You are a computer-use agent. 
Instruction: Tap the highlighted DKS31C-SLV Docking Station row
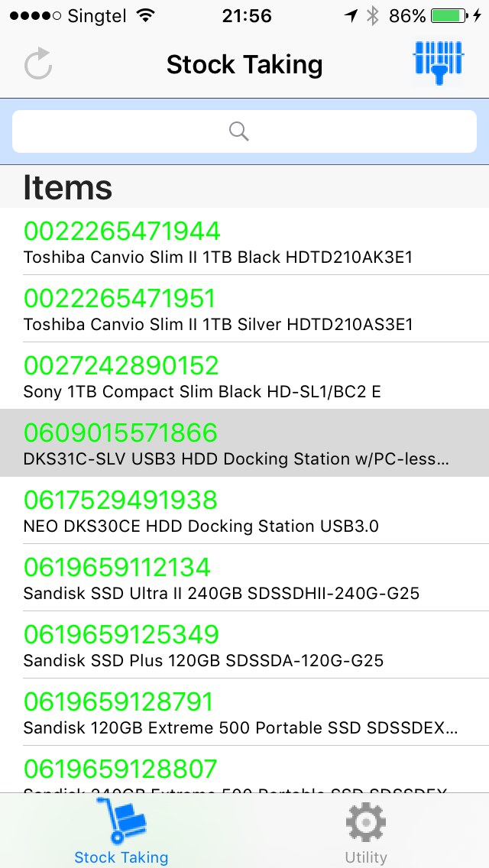pos(244,443)
